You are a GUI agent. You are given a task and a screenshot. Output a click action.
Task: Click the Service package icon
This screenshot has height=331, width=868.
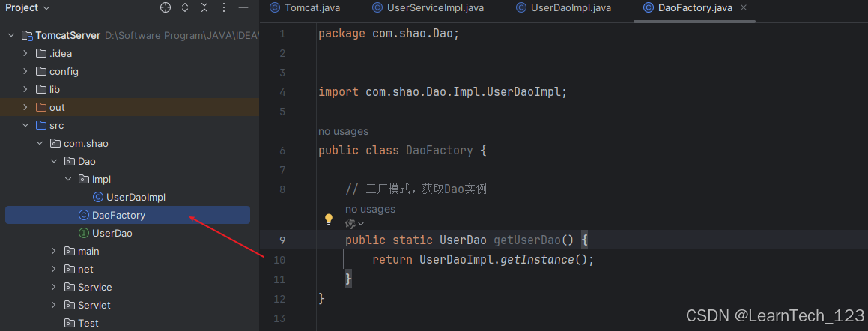click(x=70, y=288)
